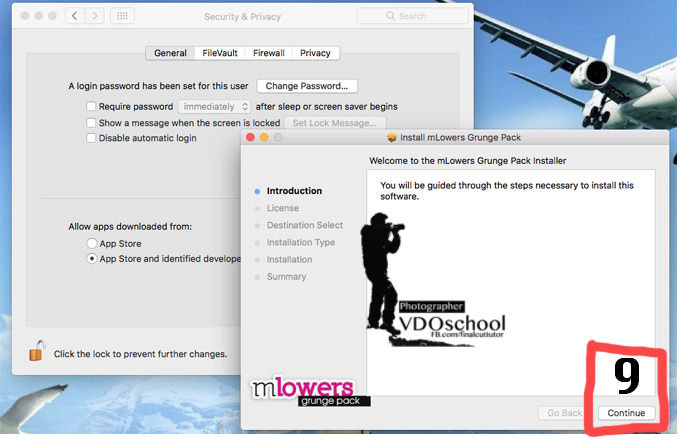Toggle Disable automatic login checkbox
690x448 pixels.
tap(91, 138)
